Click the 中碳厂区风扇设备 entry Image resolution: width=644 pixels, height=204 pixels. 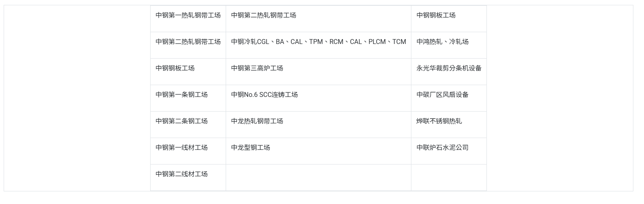(x=449, y=98)
